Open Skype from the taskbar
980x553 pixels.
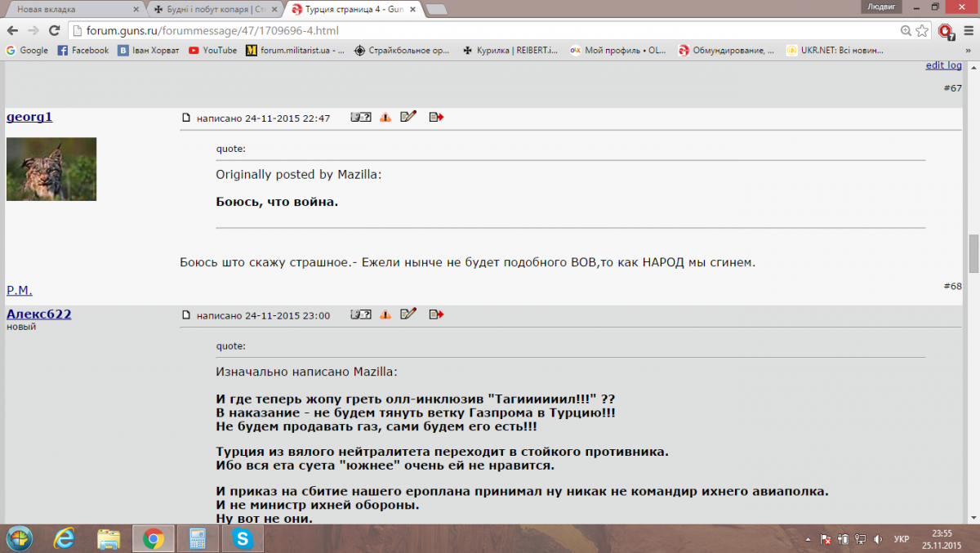tap(242, 539)
